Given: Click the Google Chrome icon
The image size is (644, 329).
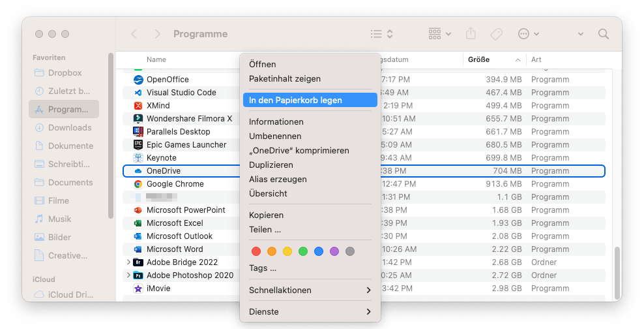Looking at the screenshot, I should coord(138,184).
